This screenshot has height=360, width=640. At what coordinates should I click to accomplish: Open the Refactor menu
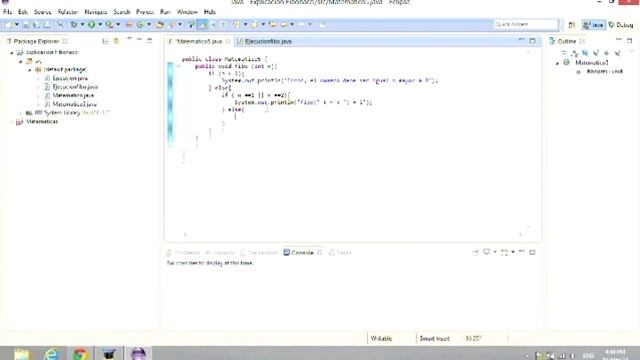68,12
